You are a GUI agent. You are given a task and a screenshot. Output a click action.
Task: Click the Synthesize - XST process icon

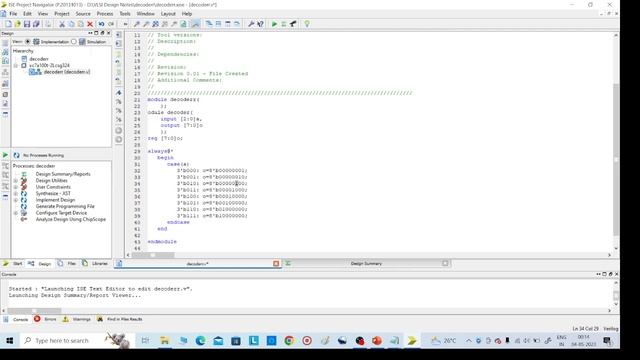click(24, 193)
